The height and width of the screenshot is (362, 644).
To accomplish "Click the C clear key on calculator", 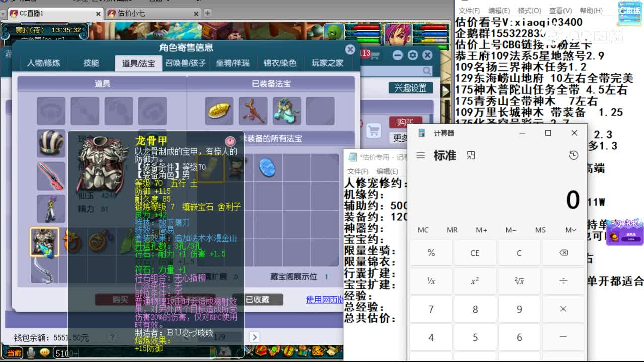I will click(x=519, y=253).
